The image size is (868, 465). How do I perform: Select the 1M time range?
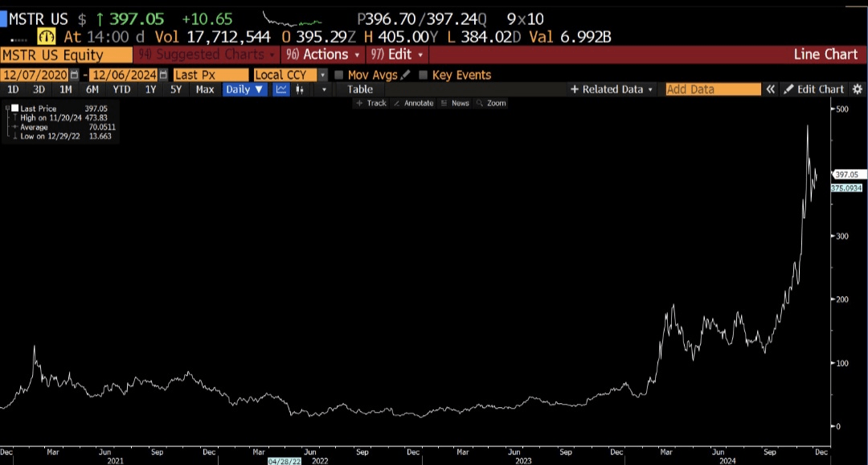click(x=65, y=89)
